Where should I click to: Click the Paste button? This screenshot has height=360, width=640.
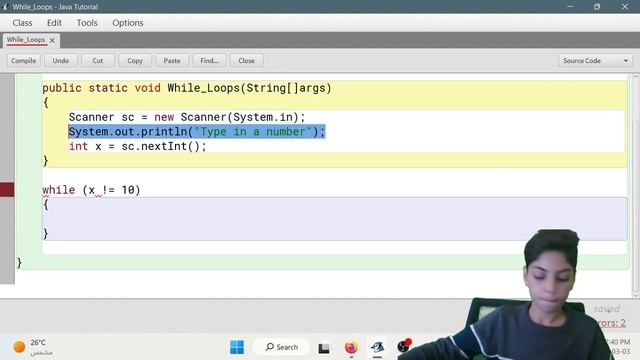point(172,60)
